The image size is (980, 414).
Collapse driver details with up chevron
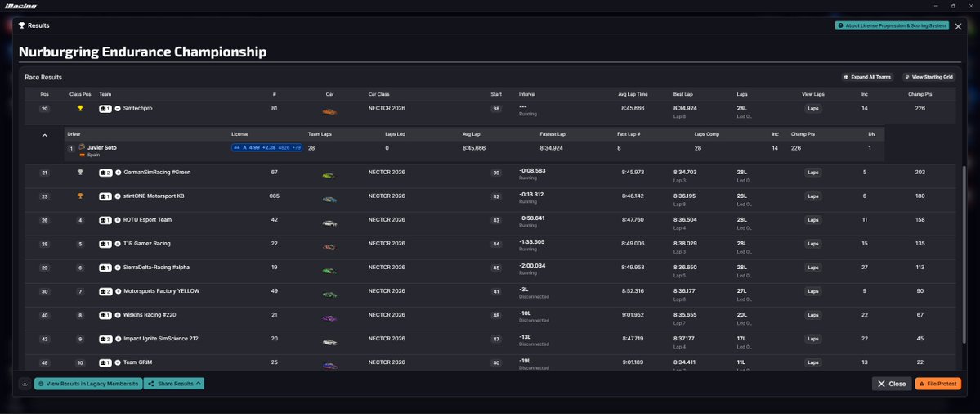44,135
